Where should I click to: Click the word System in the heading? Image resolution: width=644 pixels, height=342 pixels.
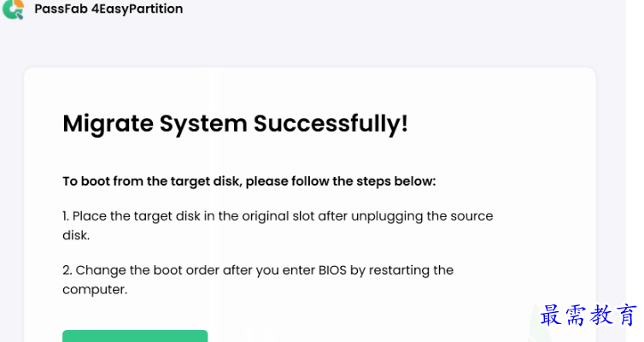point(203,123)
